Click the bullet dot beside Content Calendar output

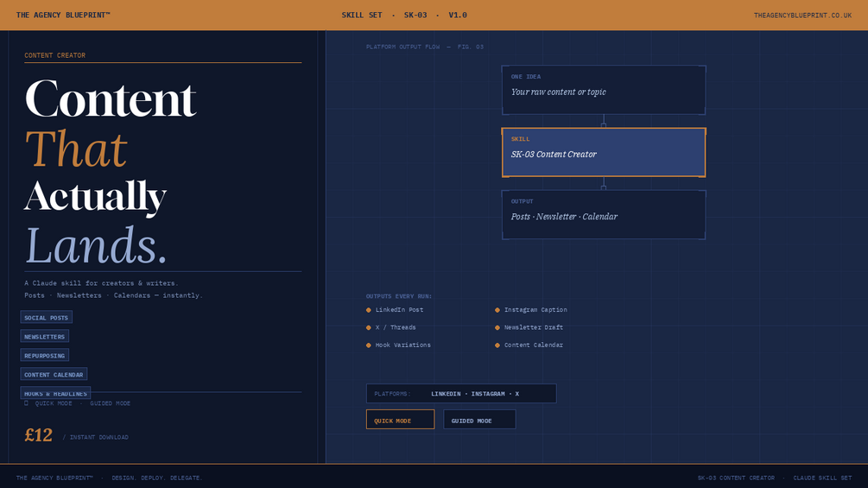(x=497, y=345)
